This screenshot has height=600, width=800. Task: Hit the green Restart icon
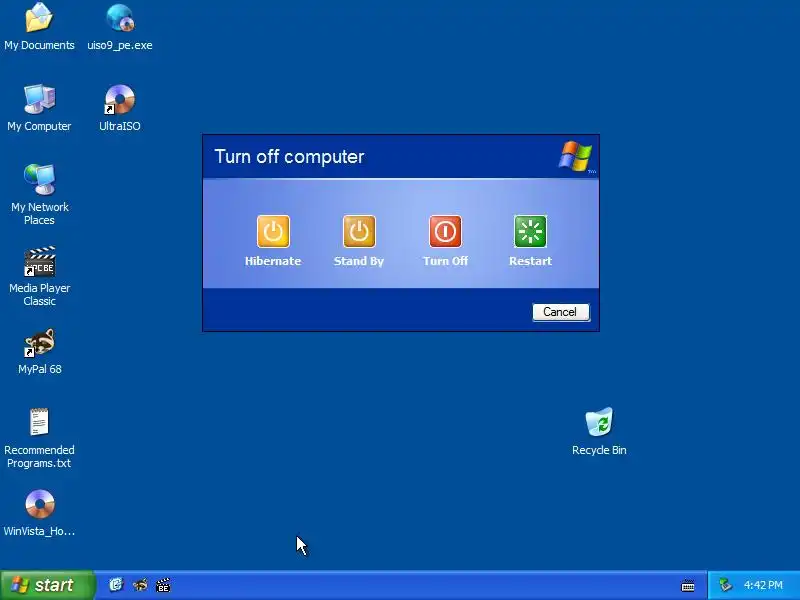531,231
